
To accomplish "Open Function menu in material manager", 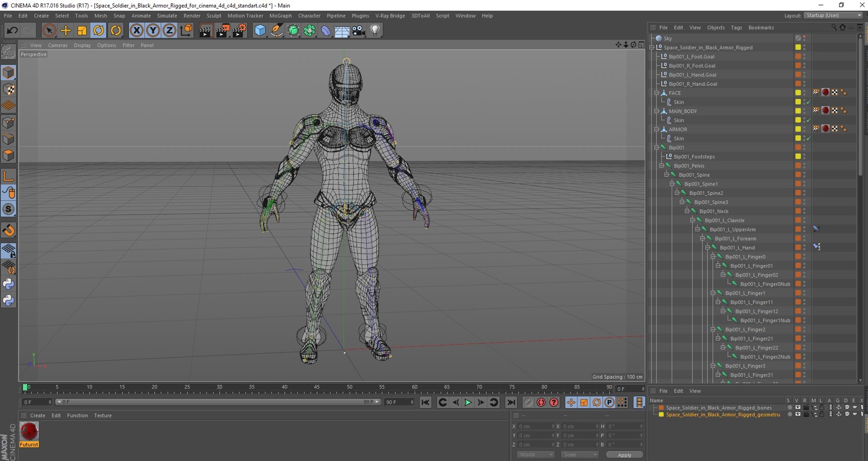I will click(77, 415).
